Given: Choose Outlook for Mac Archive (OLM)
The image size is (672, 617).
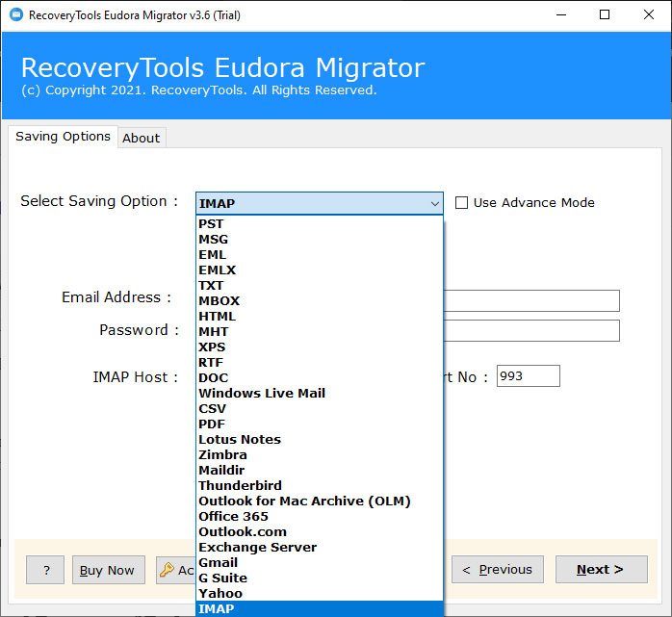Looking at the screenshot, I should (320, 501).
